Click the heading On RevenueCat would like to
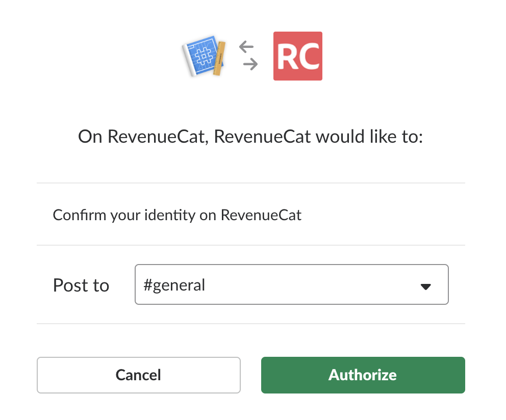Screen dimensions: 506x420 tap(250, 137)
